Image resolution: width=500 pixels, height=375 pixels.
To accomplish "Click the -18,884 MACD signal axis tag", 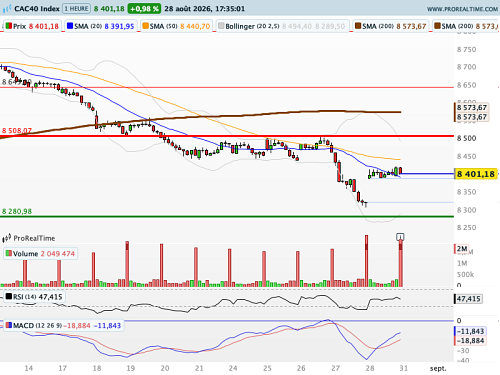I will click(470, 341).
